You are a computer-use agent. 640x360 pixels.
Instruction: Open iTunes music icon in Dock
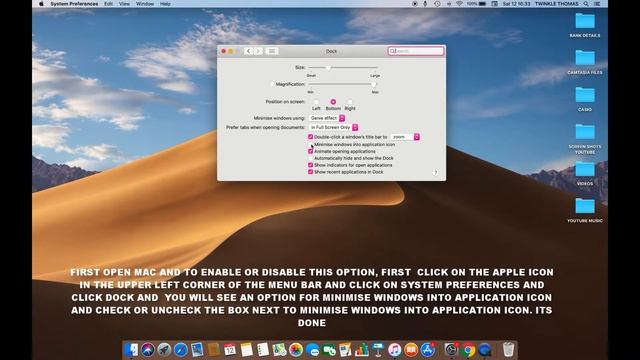(394, 350)
